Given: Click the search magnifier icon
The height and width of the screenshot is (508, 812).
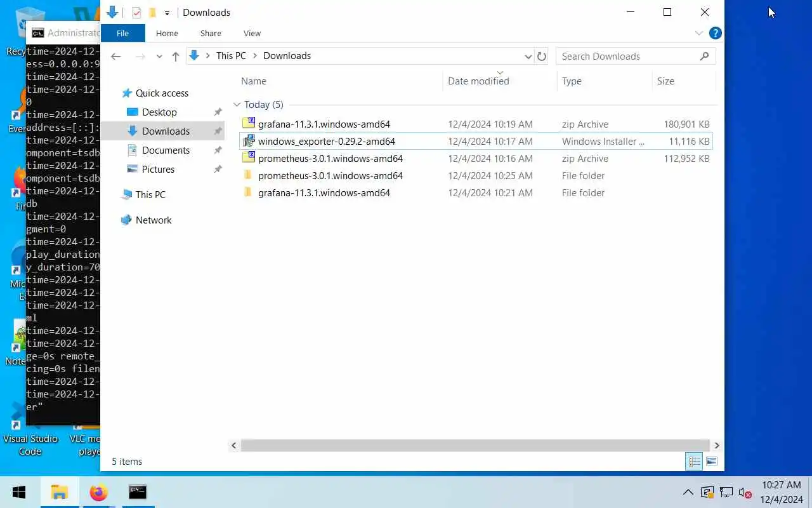Looking at the screenshot, I should click(704, 57).
